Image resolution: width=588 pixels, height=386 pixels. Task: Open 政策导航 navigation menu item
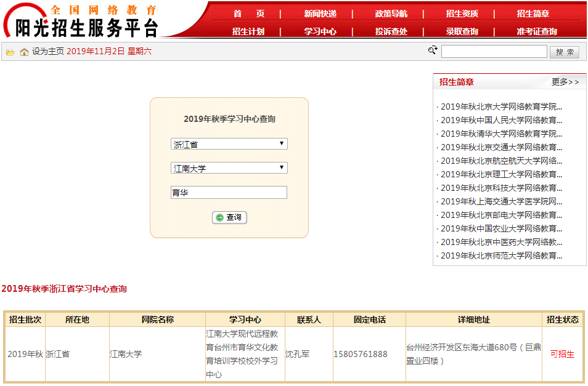tap(391, 14)
